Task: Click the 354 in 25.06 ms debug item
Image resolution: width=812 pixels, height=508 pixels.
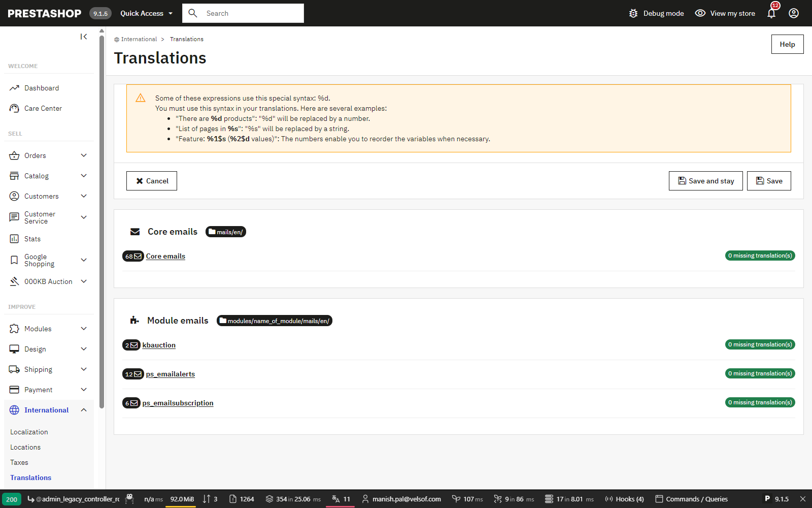Action: 293,499
